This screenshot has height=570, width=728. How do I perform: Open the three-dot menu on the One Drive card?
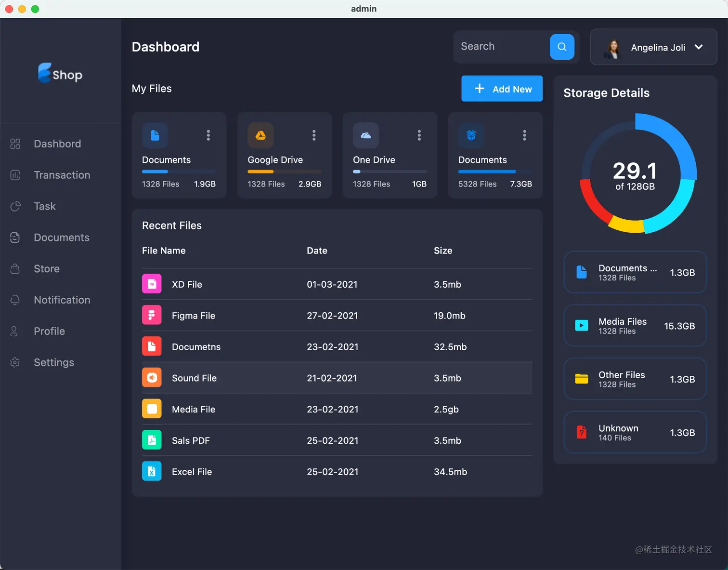click(419, 135)
